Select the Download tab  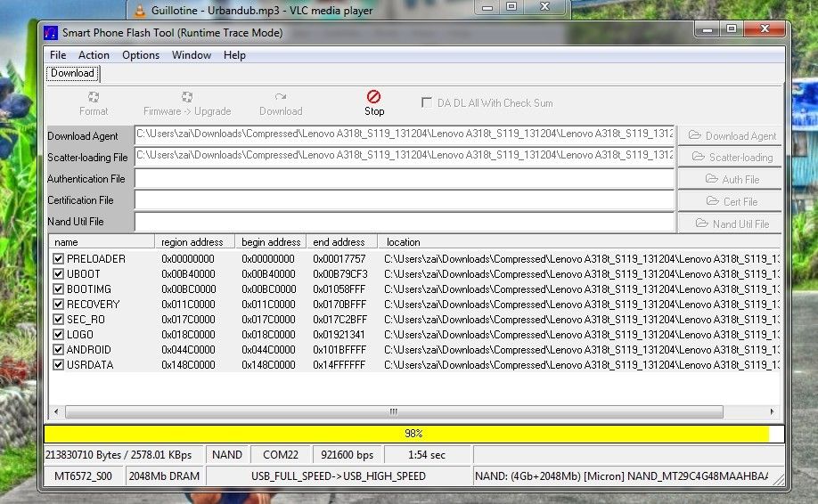(72, 73)
